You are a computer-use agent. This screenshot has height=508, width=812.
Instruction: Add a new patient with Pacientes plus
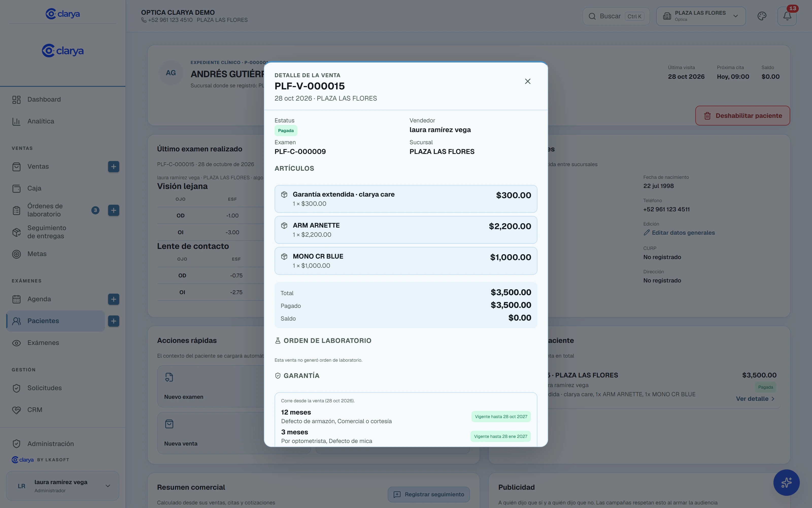[113, 321]
